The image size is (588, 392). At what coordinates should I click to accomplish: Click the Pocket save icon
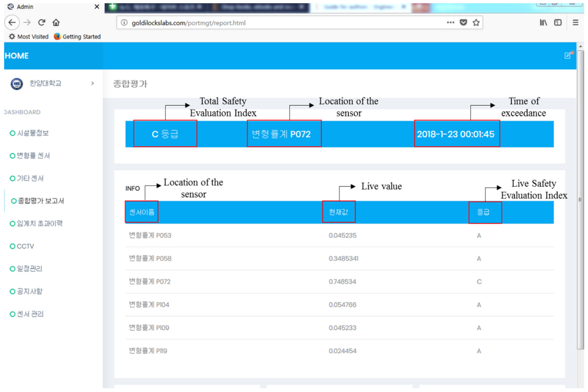(463, 23)
